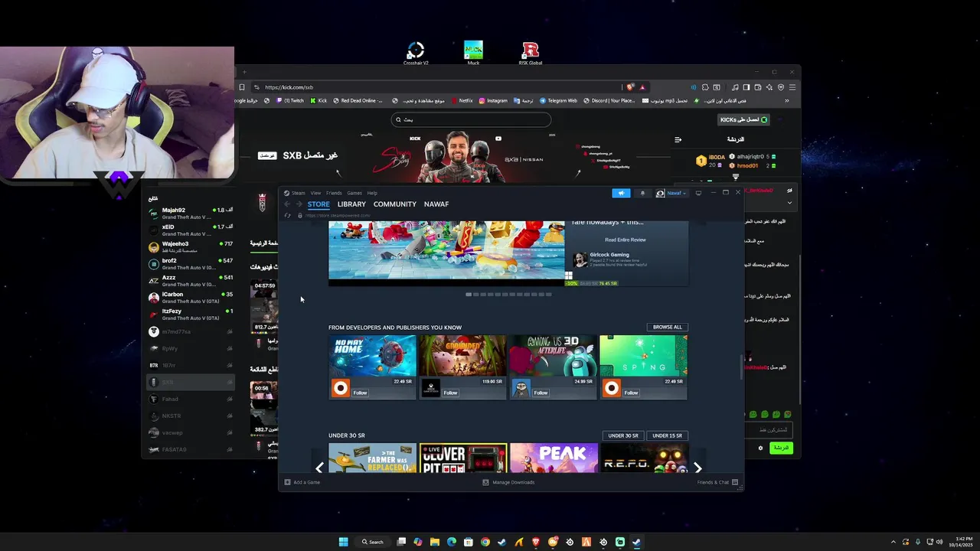
Task: Follow the Among Us 3D developer
Action: 541,393
